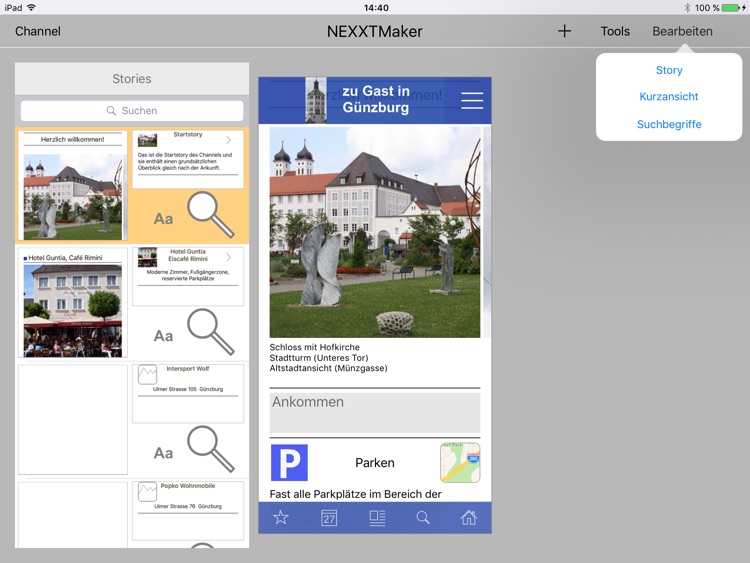Click the Schloss photo in preview
This screenshot has width=750, height=563.
point(375,232)
